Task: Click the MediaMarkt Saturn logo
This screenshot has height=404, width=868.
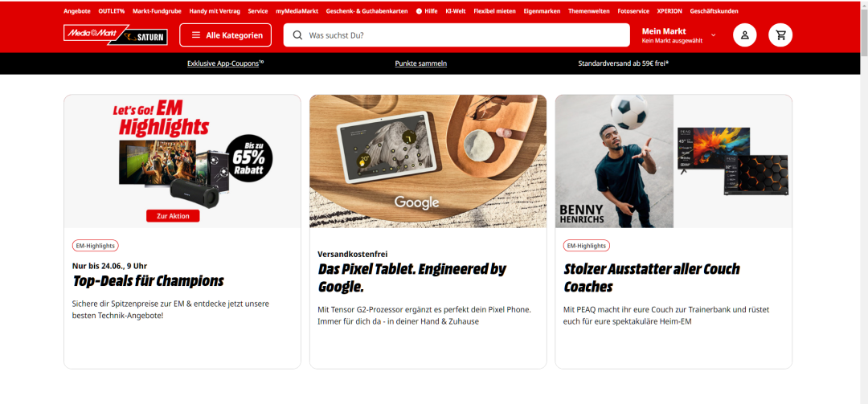Action: [x=115, y=35]
